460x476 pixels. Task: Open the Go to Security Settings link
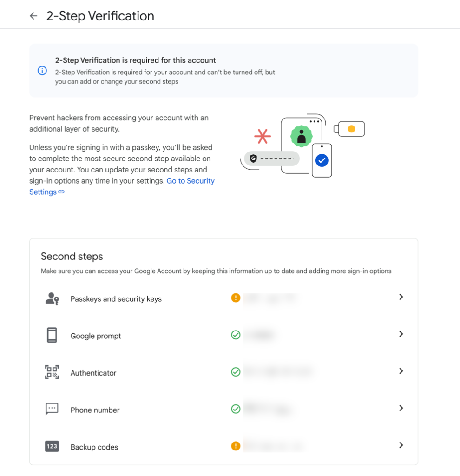coord(191,181)
